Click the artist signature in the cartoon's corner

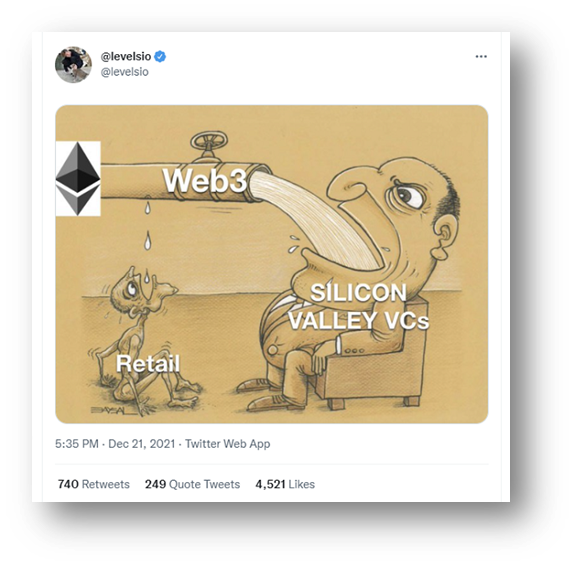(x=109, y=410)
